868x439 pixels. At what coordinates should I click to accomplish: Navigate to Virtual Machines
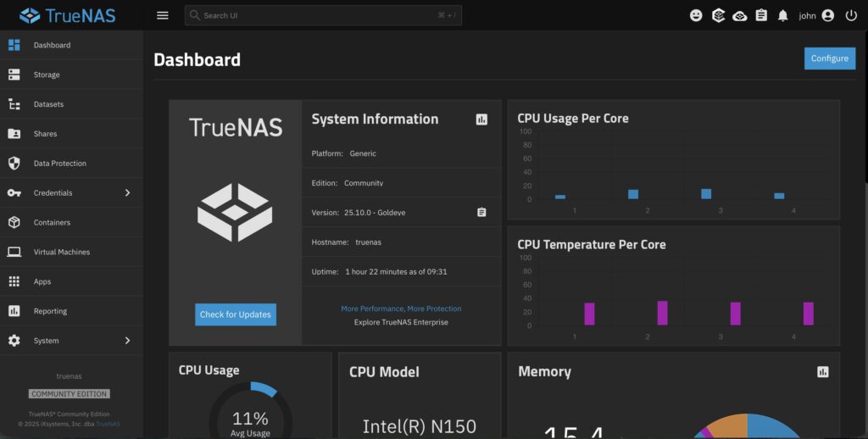point(61,252)
